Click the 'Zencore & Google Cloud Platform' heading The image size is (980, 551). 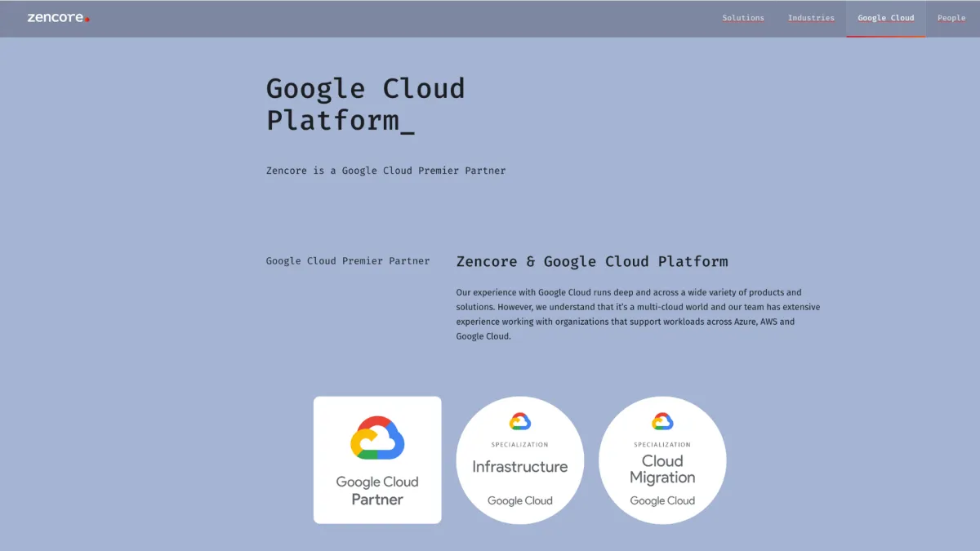(x=592, y=262)
